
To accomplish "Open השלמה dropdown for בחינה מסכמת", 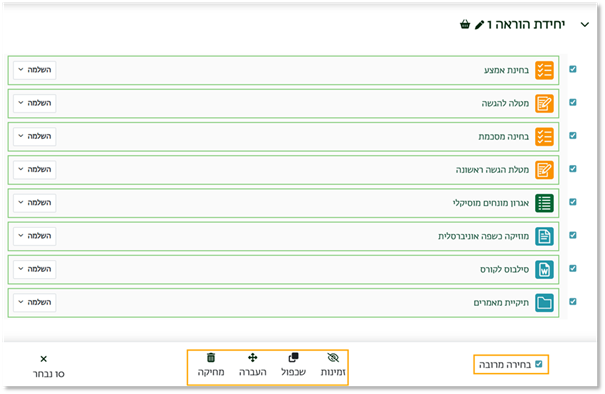I will point(35,136).
